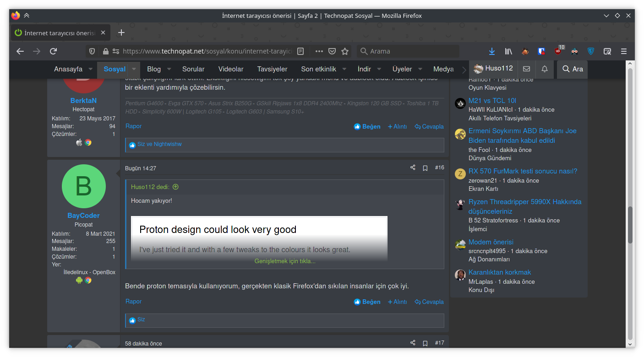
Task: Focus the Arama search field
Action: (408, 51)
